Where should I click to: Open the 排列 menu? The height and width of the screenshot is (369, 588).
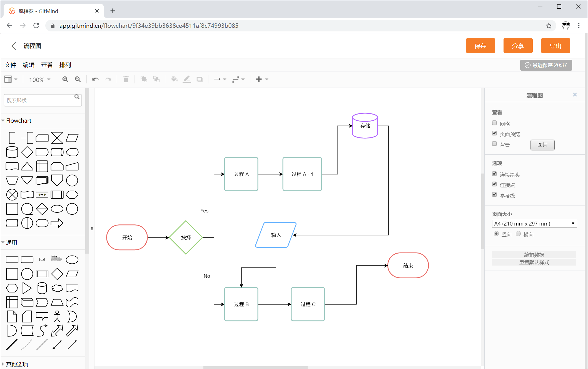pyautogui.click(x=65, y=65)
